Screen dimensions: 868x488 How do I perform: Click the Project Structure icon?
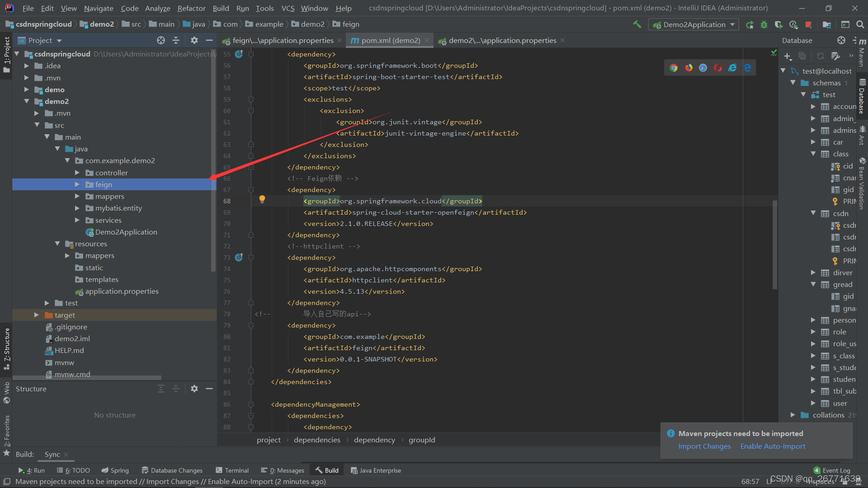point(827,24)
